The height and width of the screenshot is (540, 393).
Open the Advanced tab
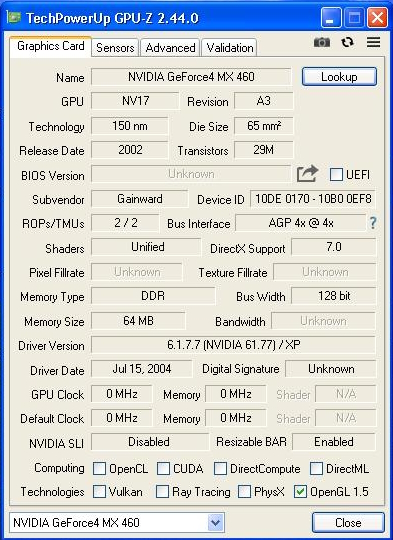coord(170,48)
